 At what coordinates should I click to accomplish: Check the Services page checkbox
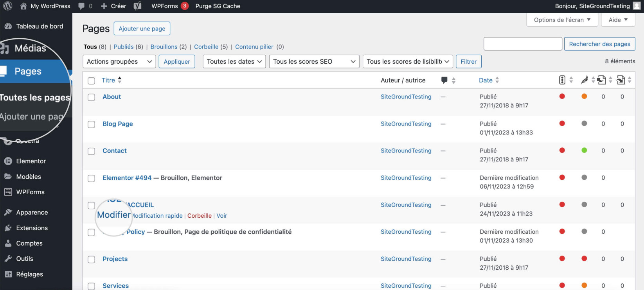click(x=92, y=286)
